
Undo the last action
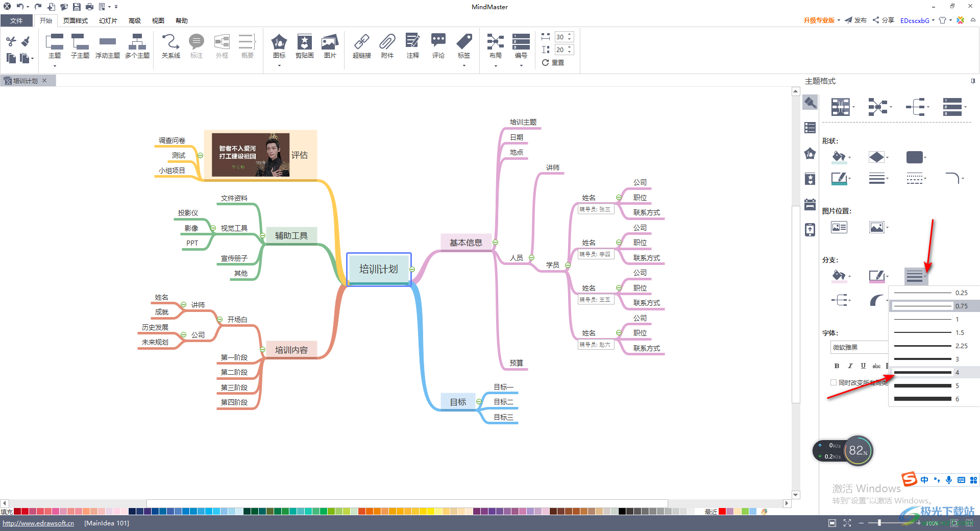click(20, 7)
